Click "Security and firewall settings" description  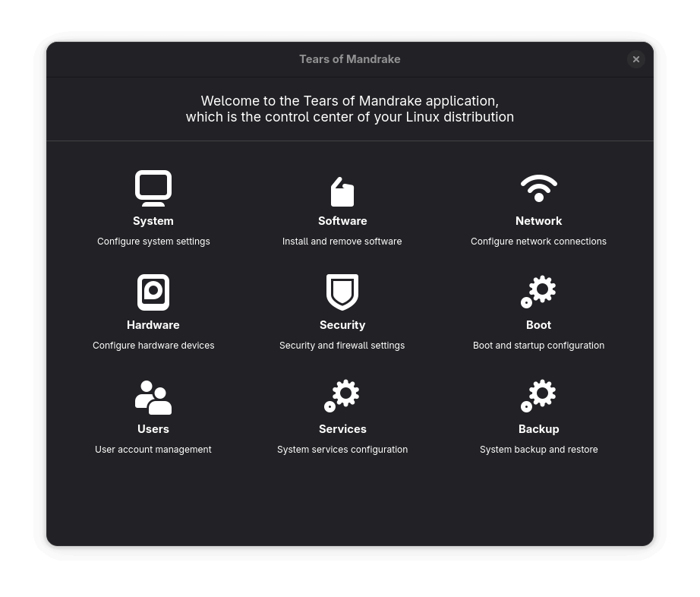(342, 346)
